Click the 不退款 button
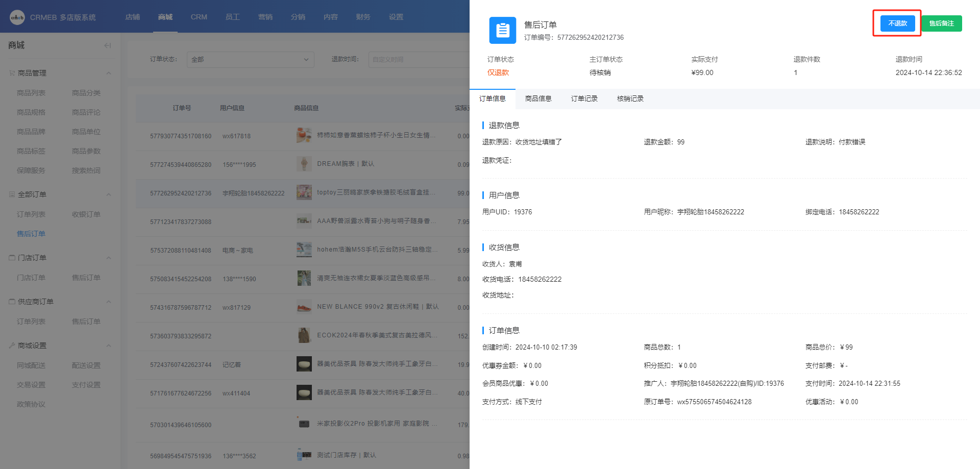Screen dimensions: 980x469 coord(897,23)
